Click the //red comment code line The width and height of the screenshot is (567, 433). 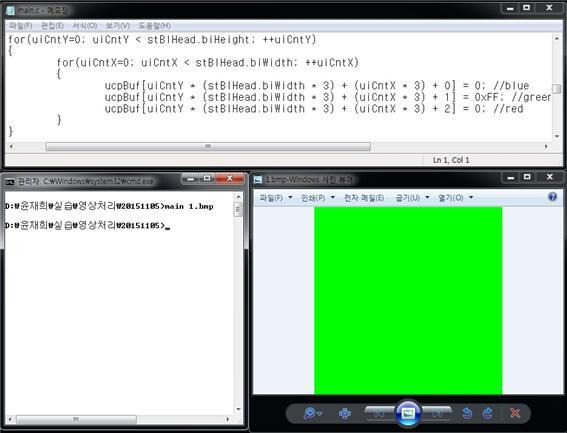314,109
